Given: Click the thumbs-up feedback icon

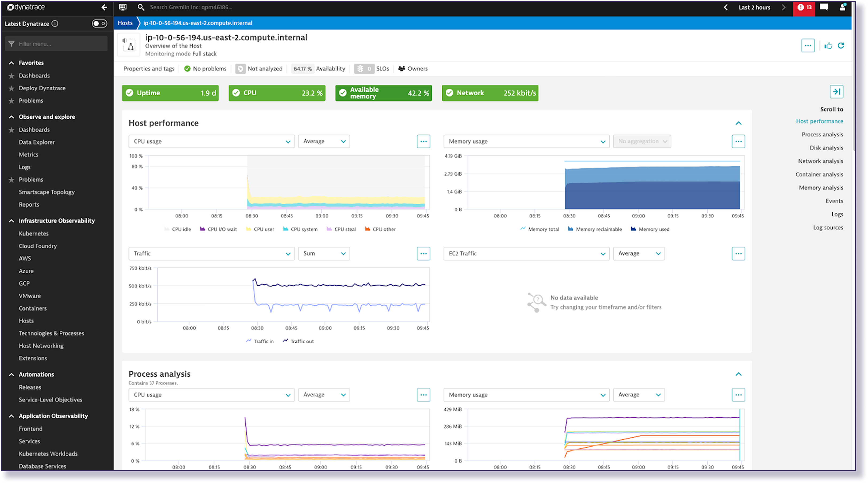Looking at the screenshot, I should (828, 45).
